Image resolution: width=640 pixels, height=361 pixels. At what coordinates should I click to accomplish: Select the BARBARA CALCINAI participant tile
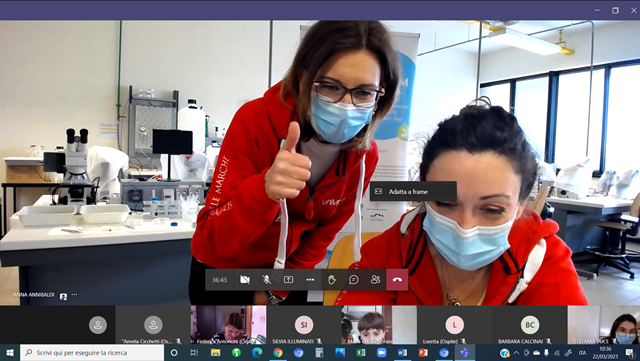(x=529, y=325)
